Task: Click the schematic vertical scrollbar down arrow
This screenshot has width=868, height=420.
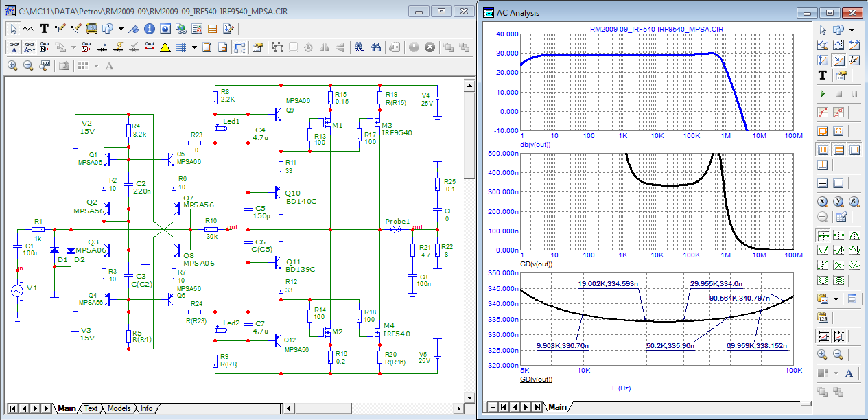Action: point(469,396)
